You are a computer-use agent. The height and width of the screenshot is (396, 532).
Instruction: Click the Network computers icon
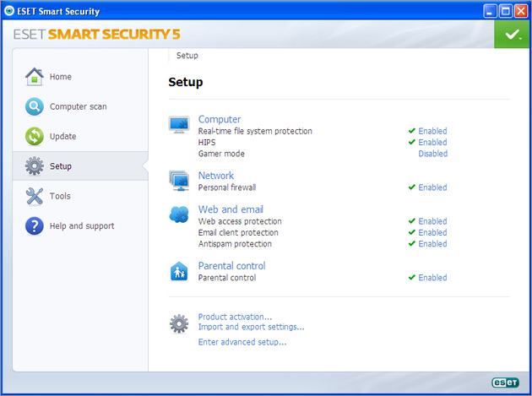coord(179,179)
